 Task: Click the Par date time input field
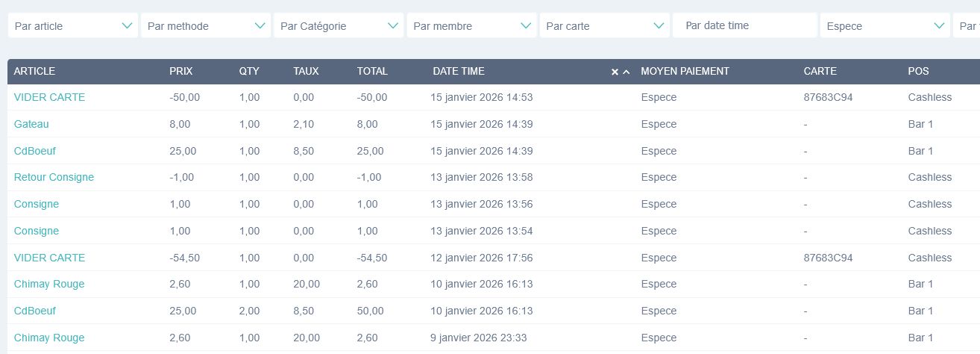pyautogui.click(x=744, y=25)
